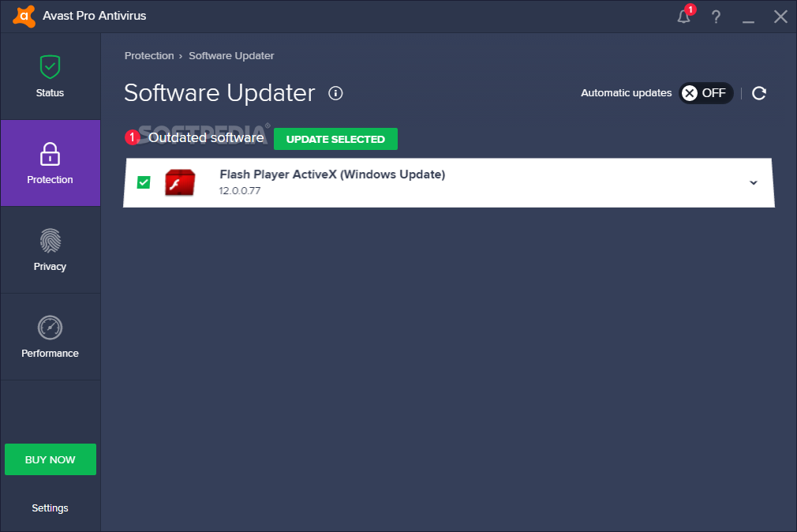
Task: Click the Flash Player ActiveX (Windows Update) title
Action: point(332,174)
